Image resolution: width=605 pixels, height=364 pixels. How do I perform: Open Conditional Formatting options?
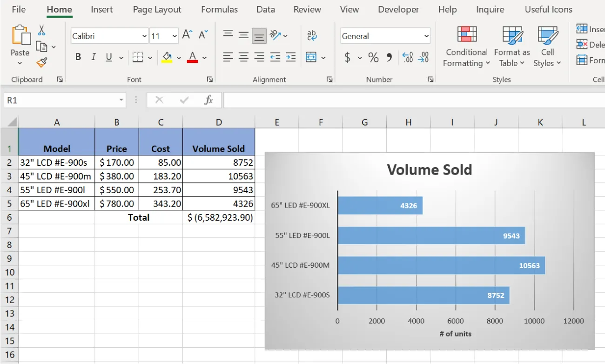[465, 46]
